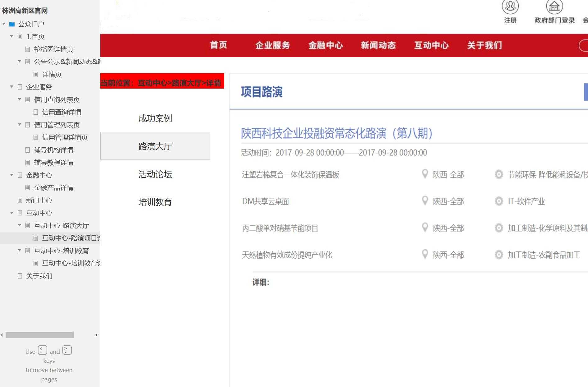
Task: Click 活动论坛 in the left side menu
Action: point(155,175)
